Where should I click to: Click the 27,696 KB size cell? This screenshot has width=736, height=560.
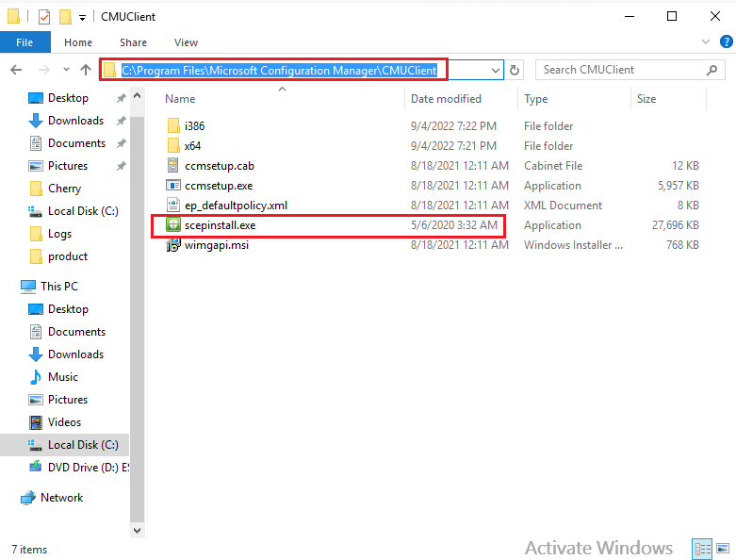tap(676, 225)
